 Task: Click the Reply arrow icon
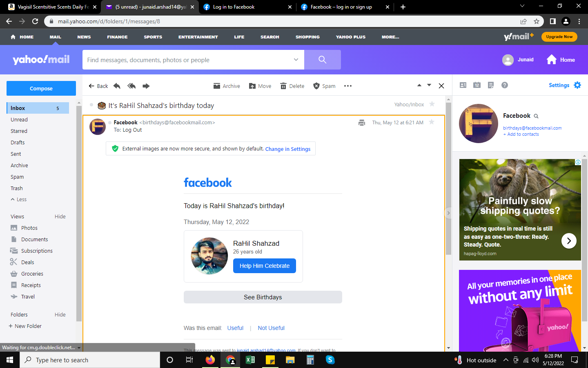click(x=117, y=86)
